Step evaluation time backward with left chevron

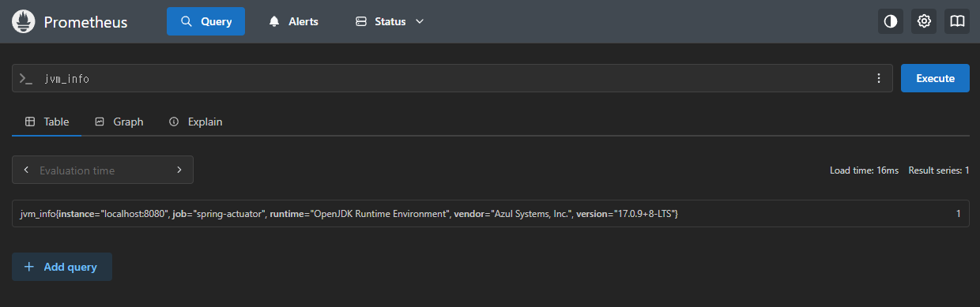(27, 170)
